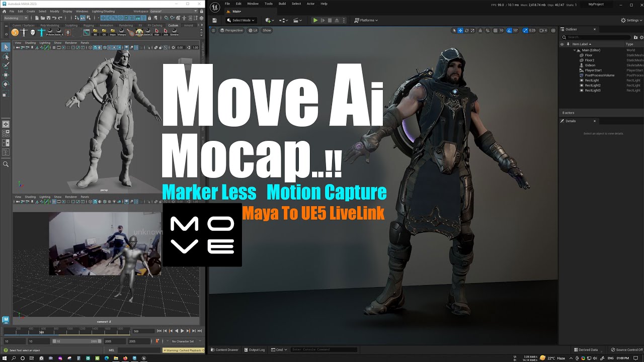Select the arrow Select tool in Maya toolbox
The image size is (644, 362).
(x=6, y=47)
